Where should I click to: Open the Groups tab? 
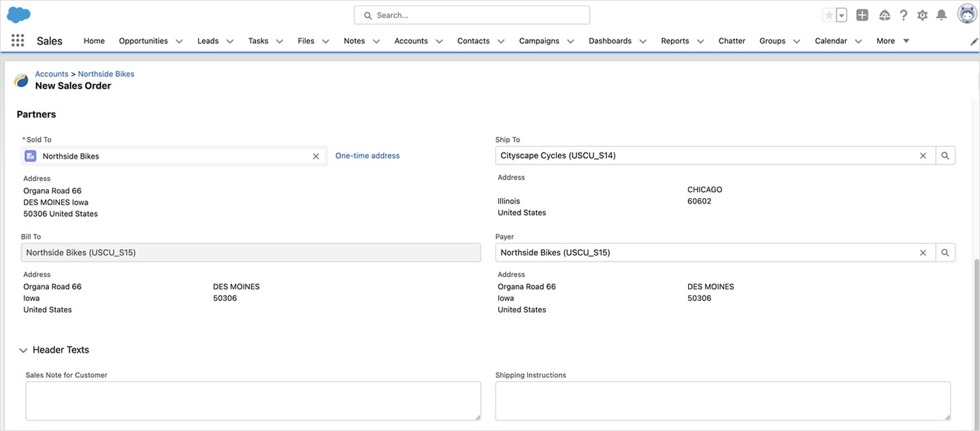(x=772, y=41)
